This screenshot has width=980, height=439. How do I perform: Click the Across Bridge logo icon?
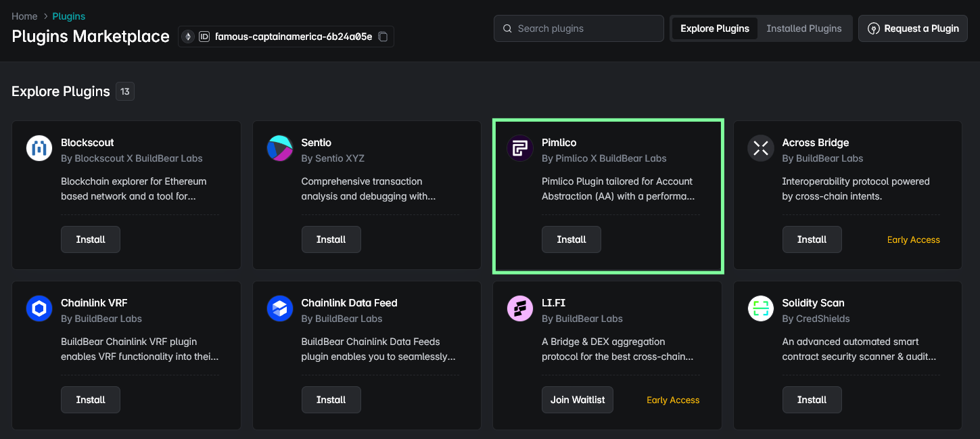click(x=760, y=148)
